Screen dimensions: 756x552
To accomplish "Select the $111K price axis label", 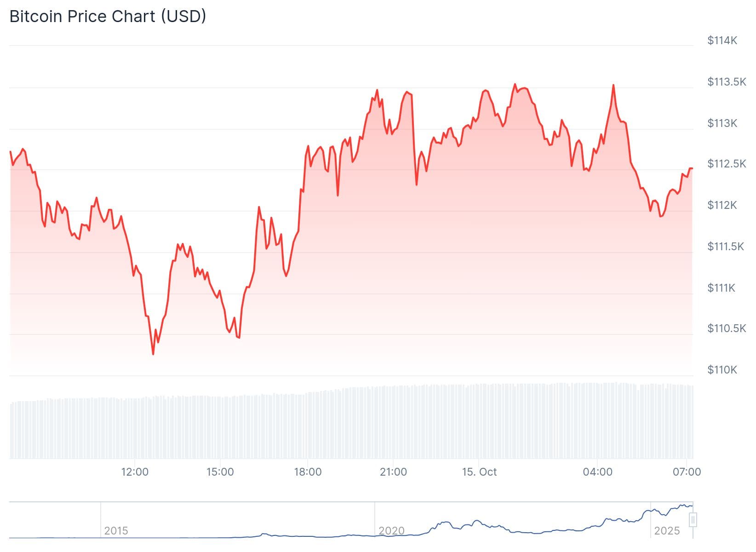I will (x=721, y=287).
